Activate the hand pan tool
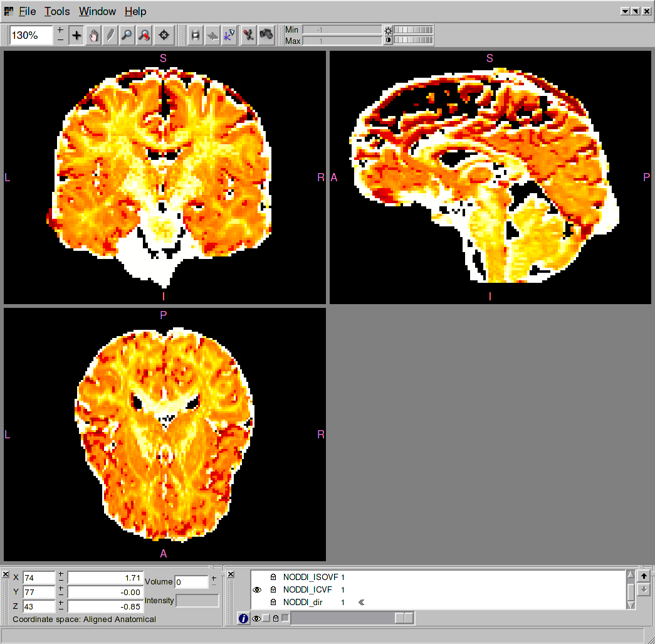 (x=93, y=36)
